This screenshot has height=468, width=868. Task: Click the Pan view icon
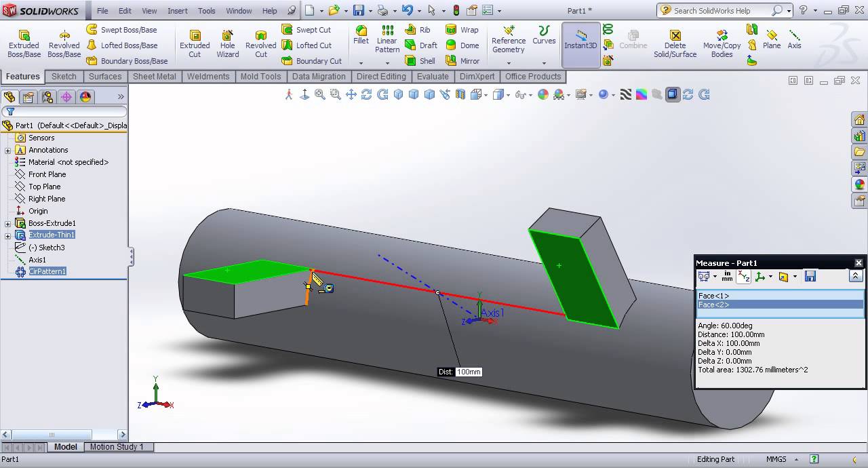pos(351,95)
